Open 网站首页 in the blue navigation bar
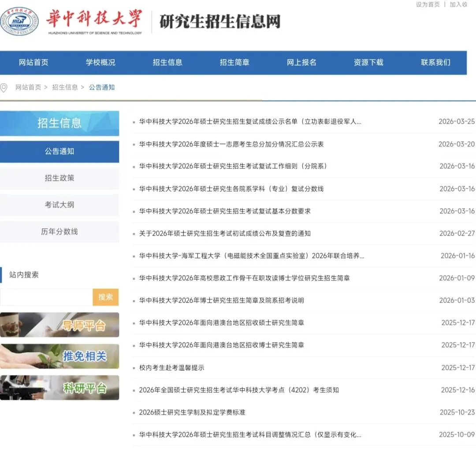476x450 pixels. [x=33, y=63]
